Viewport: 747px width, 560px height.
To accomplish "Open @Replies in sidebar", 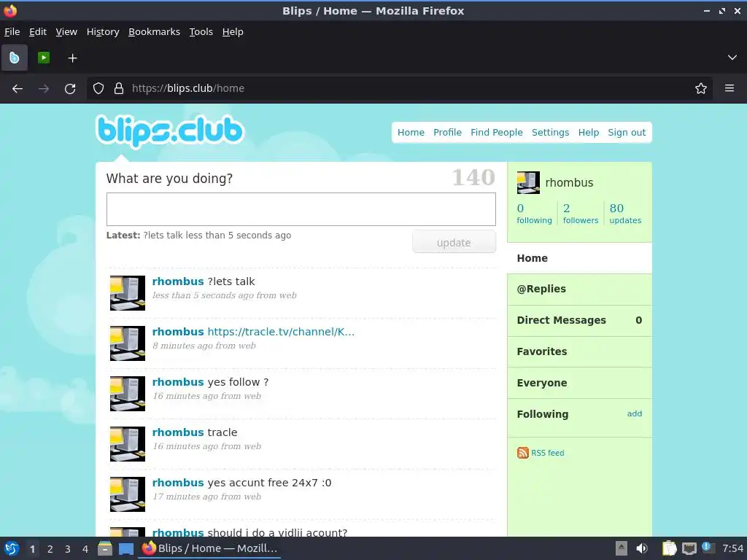I will [x=579, y=289].
